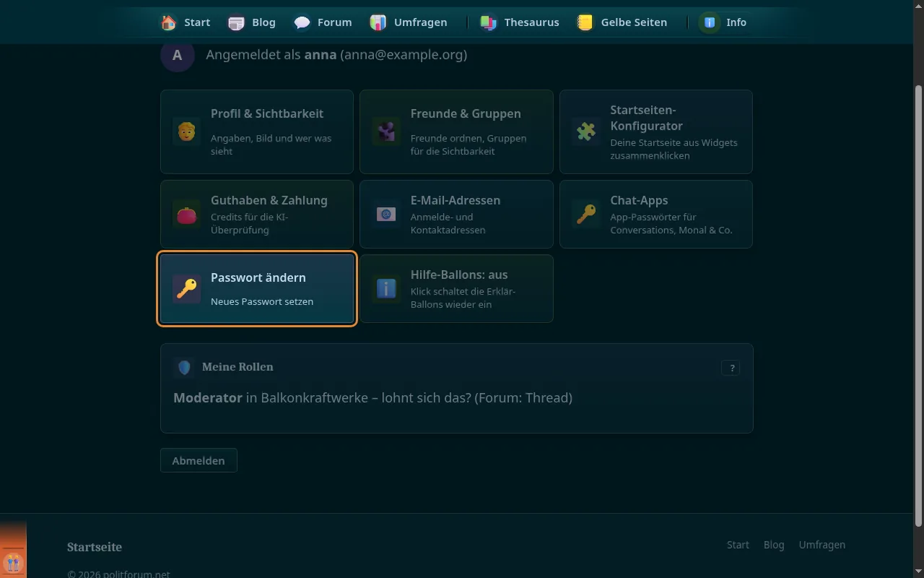Image resolution: width=924 pixels, height=578 pixels.
Task: Open the E-Mail-Adressen heading
Action: coord(456,200)
